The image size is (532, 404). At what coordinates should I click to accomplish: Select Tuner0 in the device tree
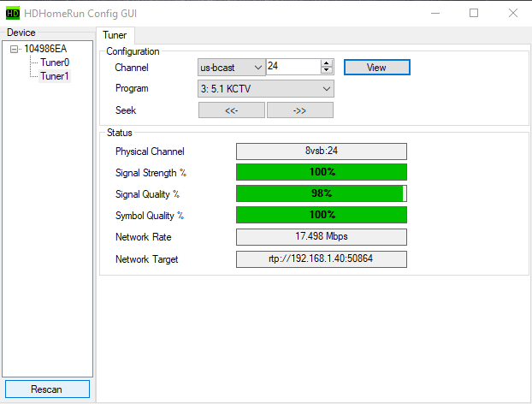(55, 62)
